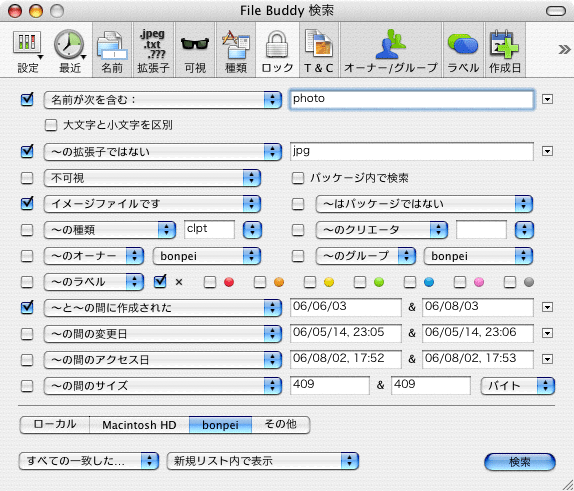Select the orange label color
The height and width of the screenshot is (491, 574).
(x=260, y=282)
